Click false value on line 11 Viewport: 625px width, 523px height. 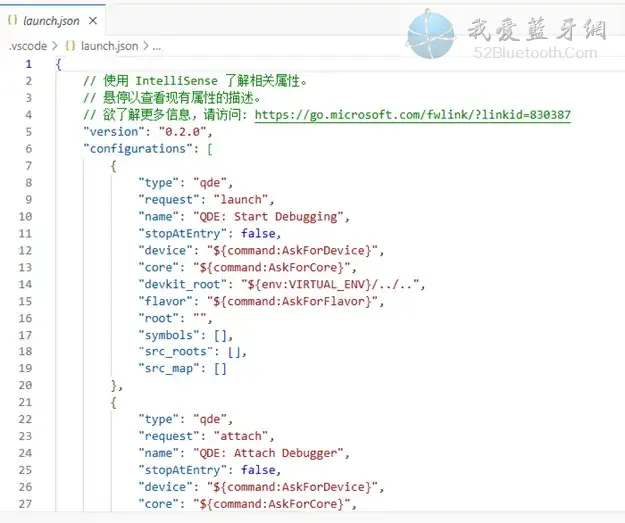pos(257,233)
